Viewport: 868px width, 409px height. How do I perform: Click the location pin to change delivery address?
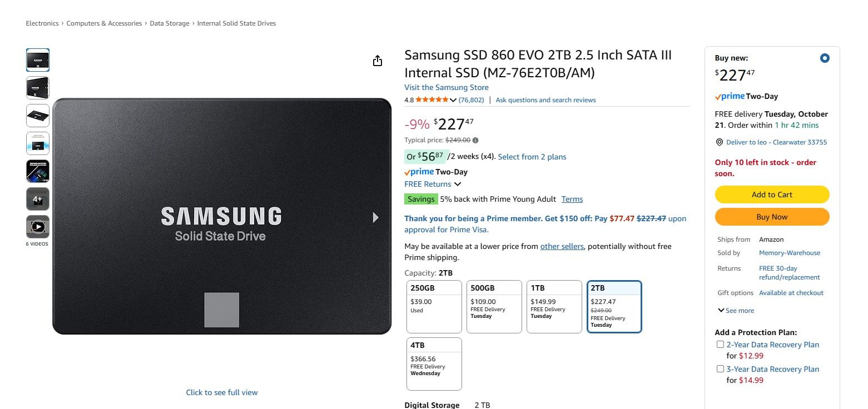[720, 142]
